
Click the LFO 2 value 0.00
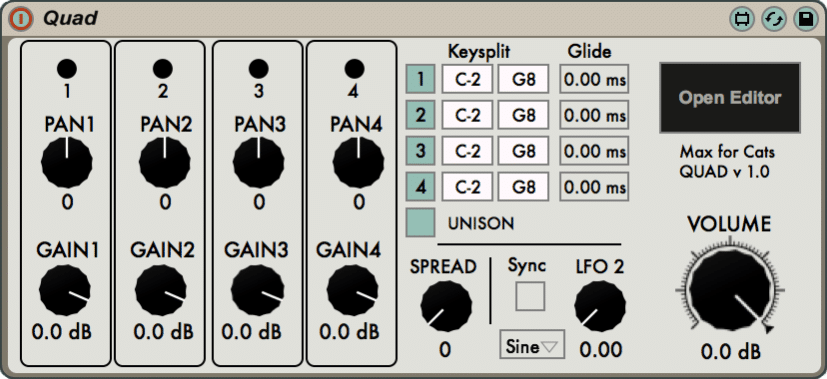point(601,349)
